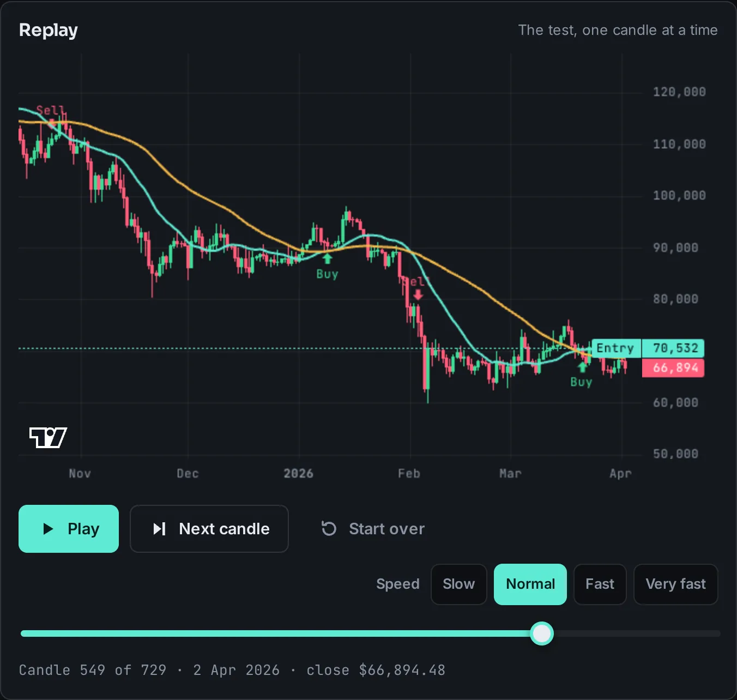Screen dimensions: 737x700
Task: Click the replay progress slider handle
Action: coord(542,633)
